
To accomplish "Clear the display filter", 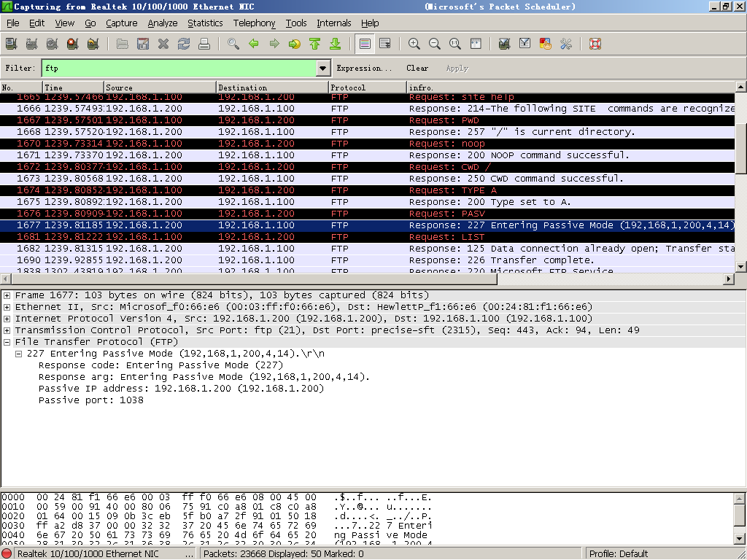I will 417,68.
